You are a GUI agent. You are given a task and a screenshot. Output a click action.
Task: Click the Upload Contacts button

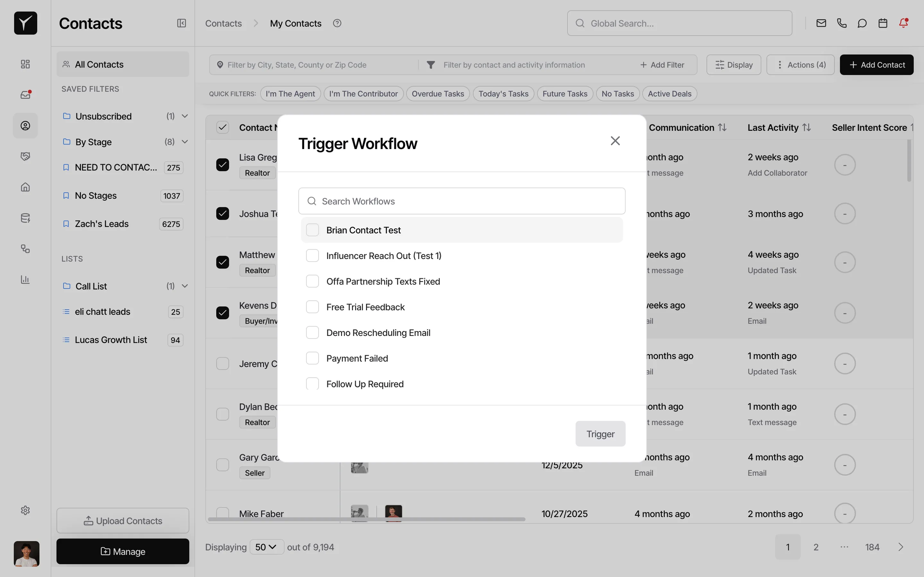pyautogui.click(x=123, y=521)
